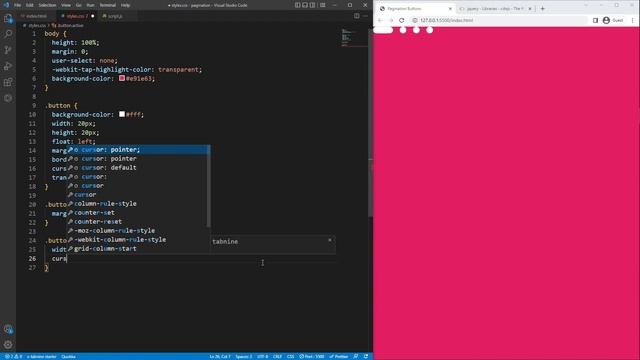Screen dimensions: 640x360
Task: Select the 'counter-set' suggestion
Action: (x=138, y=213)
